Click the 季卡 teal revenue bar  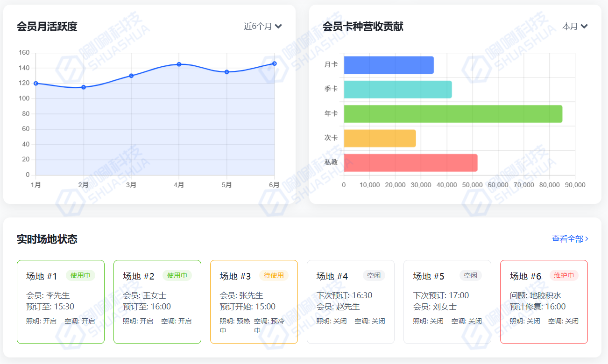pos(397,90)
